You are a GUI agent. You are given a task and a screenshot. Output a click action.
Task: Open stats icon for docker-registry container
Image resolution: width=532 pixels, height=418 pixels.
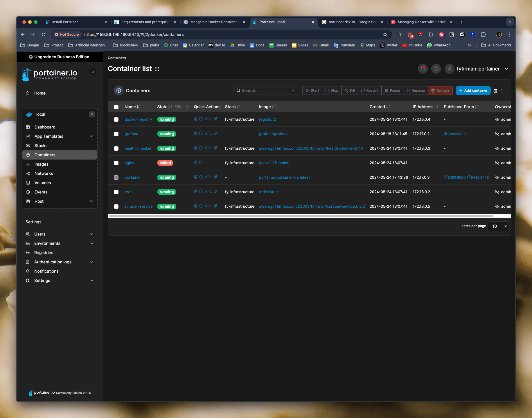coord(206,119)
